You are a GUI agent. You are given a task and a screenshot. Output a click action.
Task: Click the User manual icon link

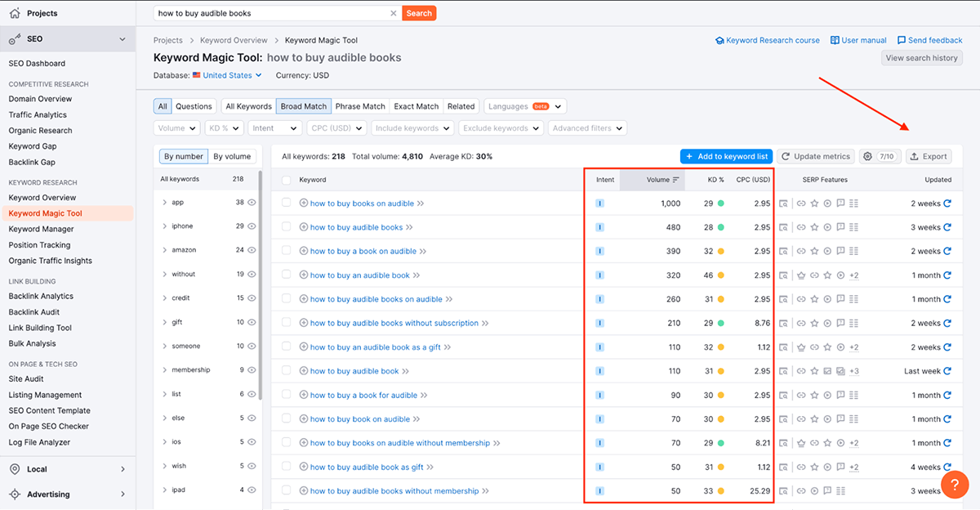coord(834,39)
